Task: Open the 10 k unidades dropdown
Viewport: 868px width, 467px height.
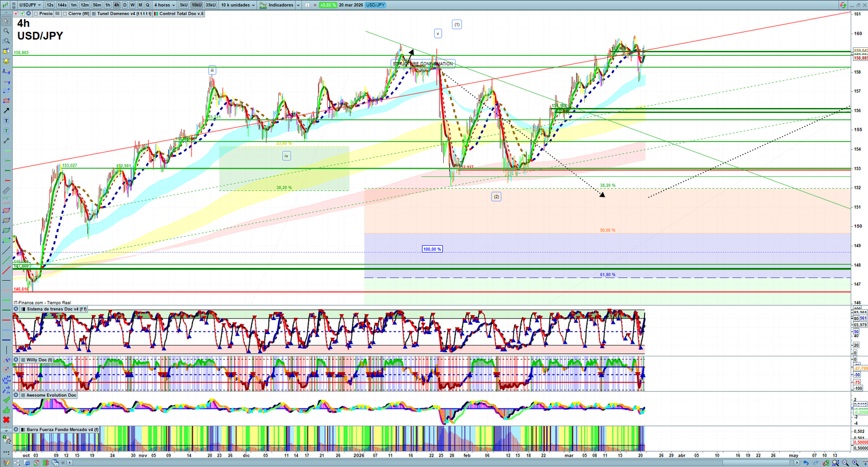Action: click(x=238, y=5)
